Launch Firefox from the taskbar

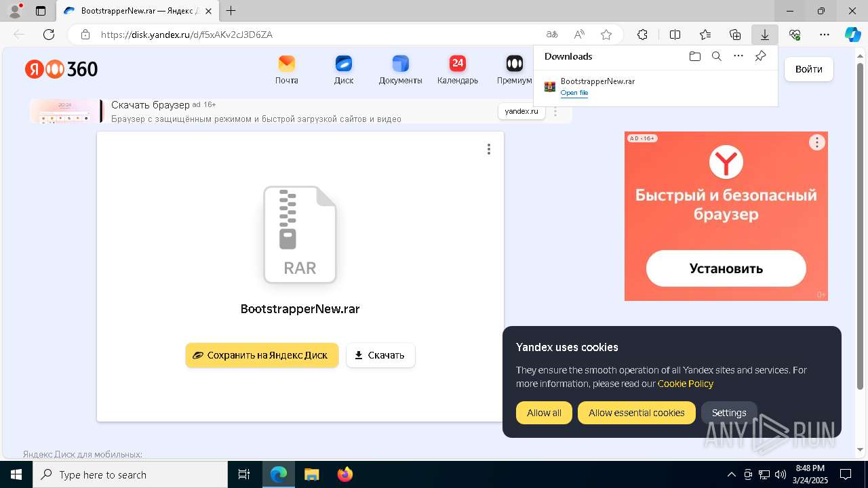pos(345,474)
